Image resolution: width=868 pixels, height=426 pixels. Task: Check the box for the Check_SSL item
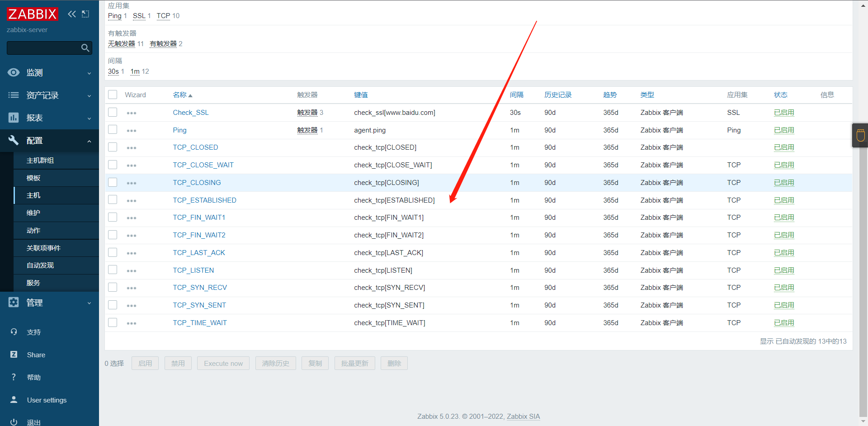[113, 112]
